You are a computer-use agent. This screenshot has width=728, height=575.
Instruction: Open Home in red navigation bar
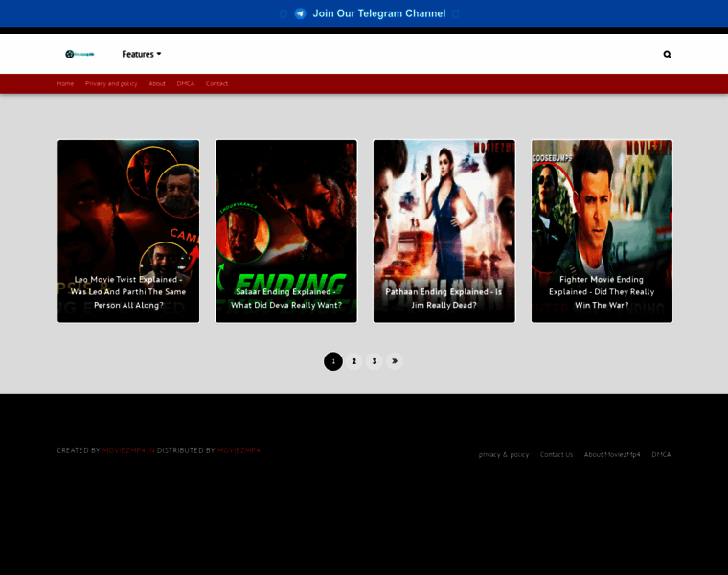(x=65, y=83)
